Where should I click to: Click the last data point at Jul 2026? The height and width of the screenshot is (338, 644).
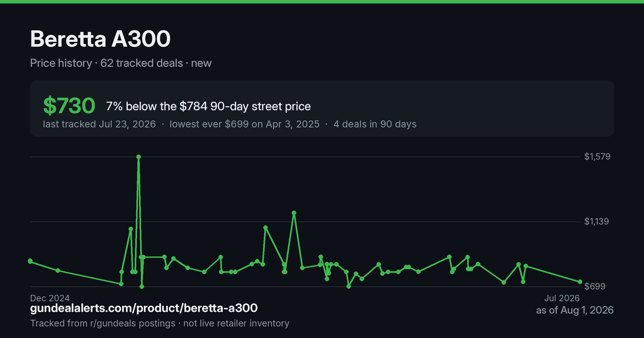tap(580, 282)
